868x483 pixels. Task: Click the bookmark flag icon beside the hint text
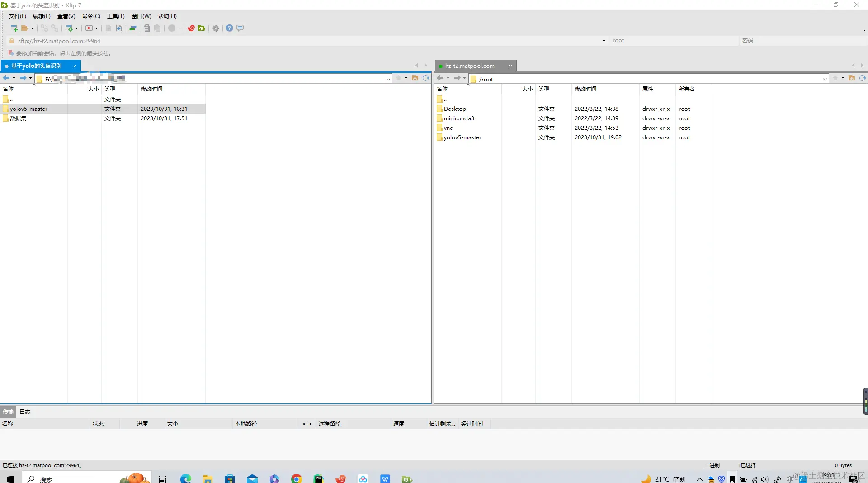coord(11,53)
